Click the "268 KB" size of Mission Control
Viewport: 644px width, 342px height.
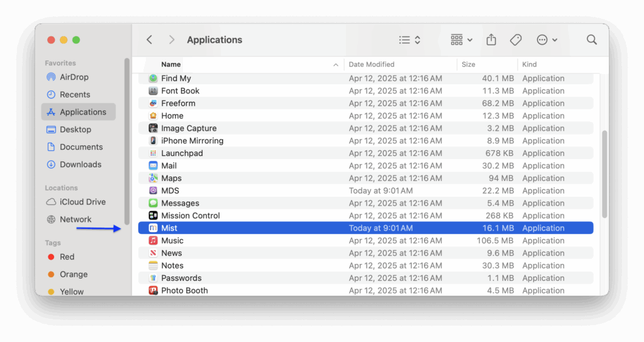tap(499, 216)
